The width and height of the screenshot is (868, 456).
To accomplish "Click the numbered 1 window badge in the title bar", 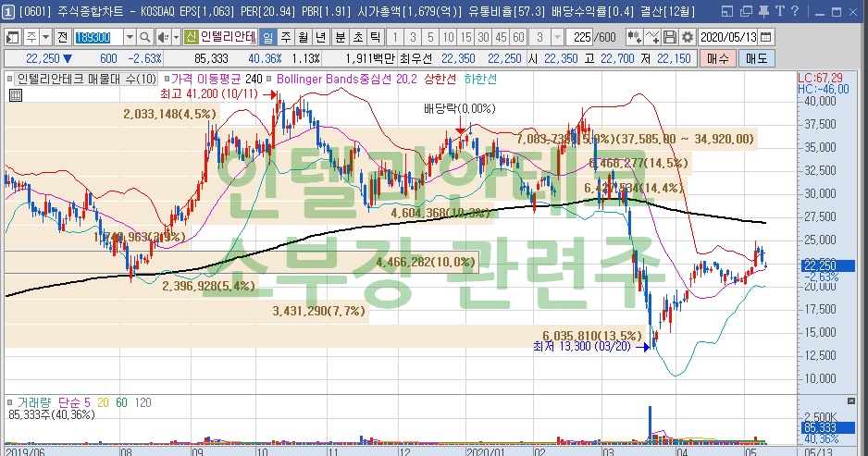I will tap(8, 12).
